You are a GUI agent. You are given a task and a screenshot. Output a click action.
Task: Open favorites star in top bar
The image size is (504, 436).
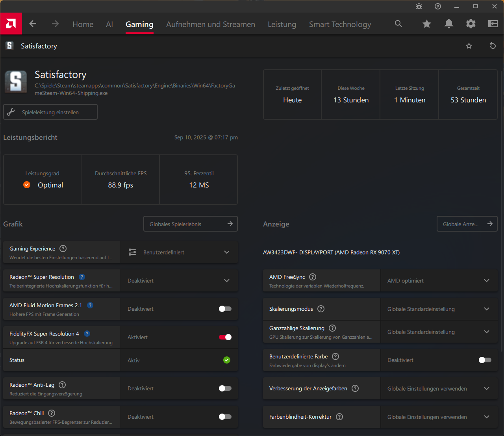point(426,24)
